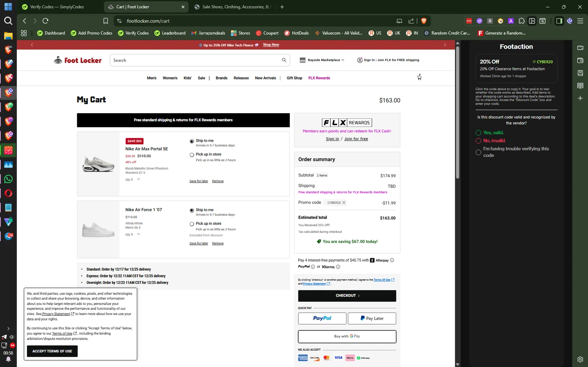The image size is (588, 367).
Task: Open Kids' menu
Action: pyautogui.click(x=187, y=78)
